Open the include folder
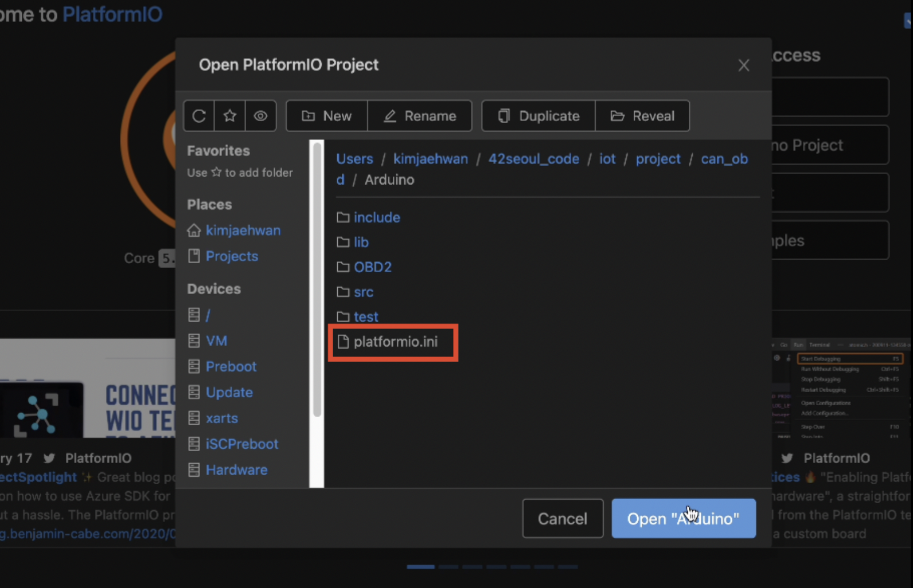The height and width of the screenshot is (588, 913). pyautogui.click(x=377, y=217)
